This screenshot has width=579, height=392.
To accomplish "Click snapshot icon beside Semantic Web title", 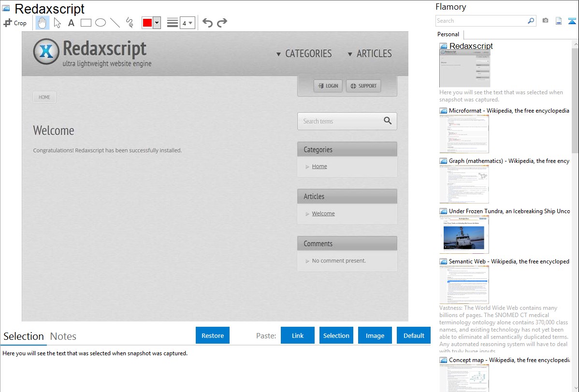I will tap(443, 261).
